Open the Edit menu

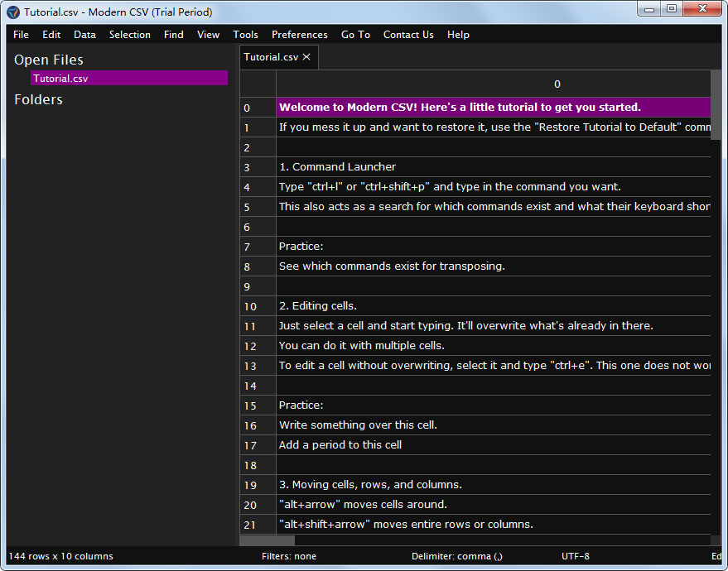(51, 35)
